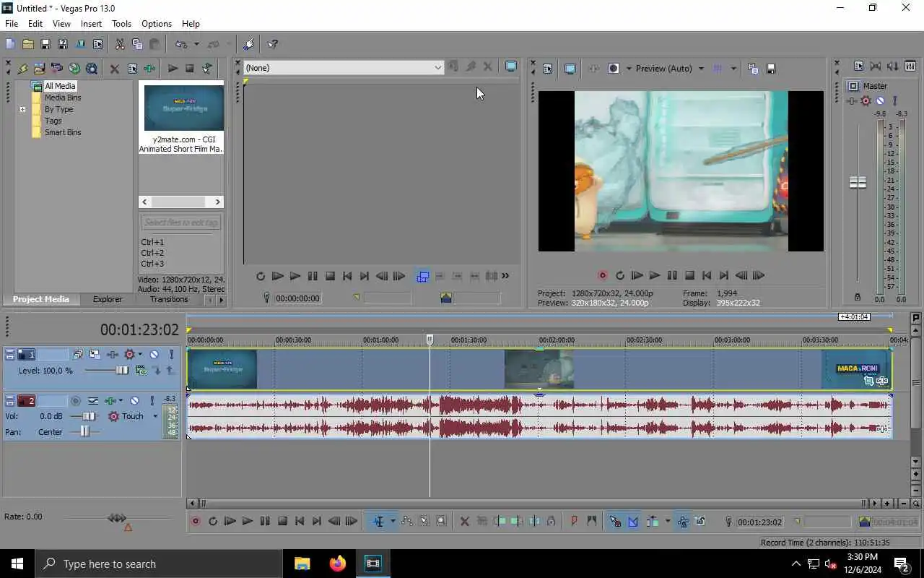This screenshot has width=924, height=578.
Task: Switch to the Explorer tab
Action: click(108, 299)
